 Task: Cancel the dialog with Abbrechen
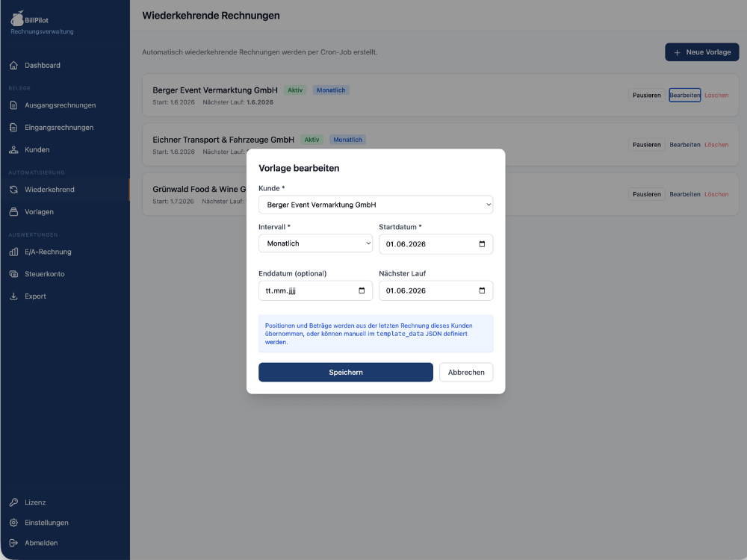tap(466, 373)
